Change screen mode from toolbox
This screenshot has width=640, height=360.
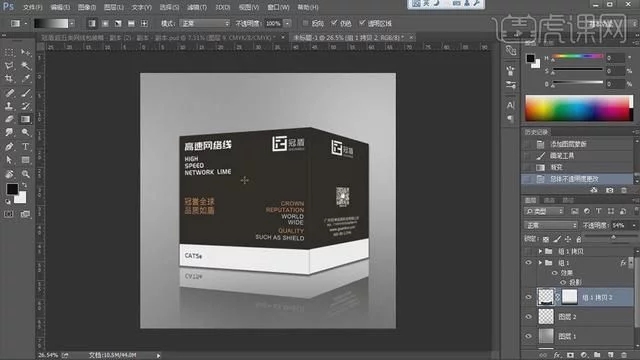click(x=25, y=214)
